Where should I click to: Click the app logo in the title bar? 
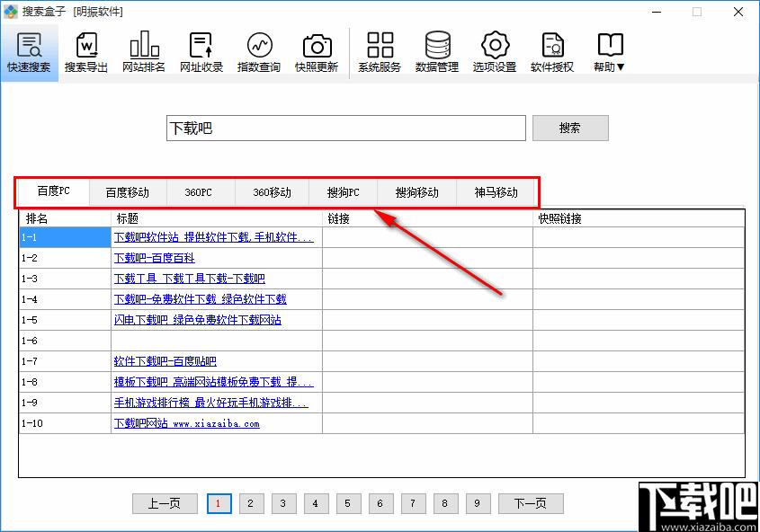point(11,11)
